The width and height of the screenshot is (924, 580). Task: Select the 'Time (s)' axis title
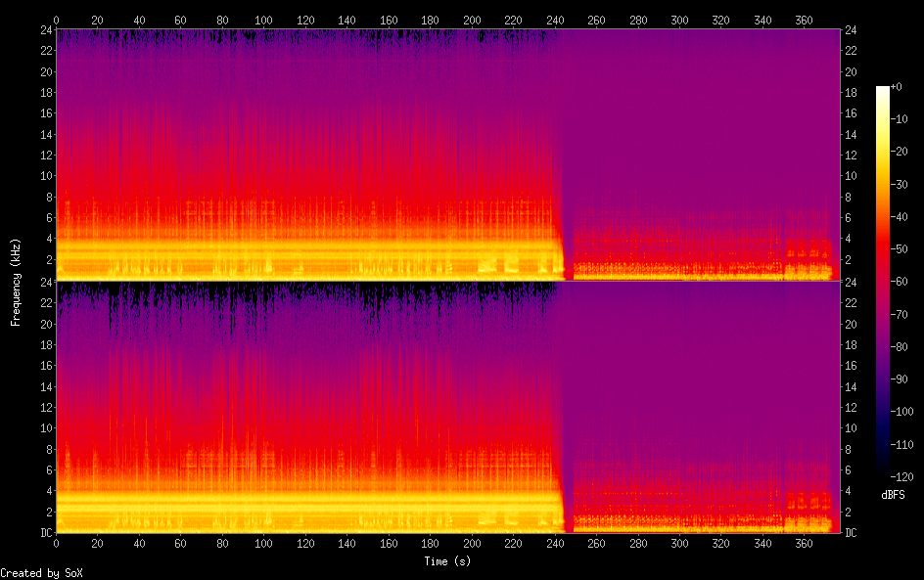447,561
